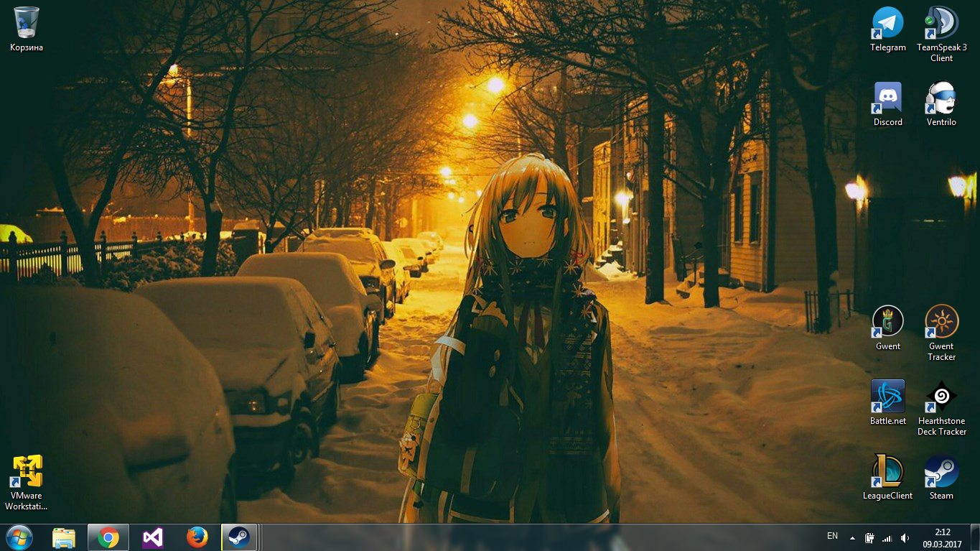The image size is (980, 551).
Task: Select the TeamSpeak 3 Client shortcut
Action: [941, 34]
